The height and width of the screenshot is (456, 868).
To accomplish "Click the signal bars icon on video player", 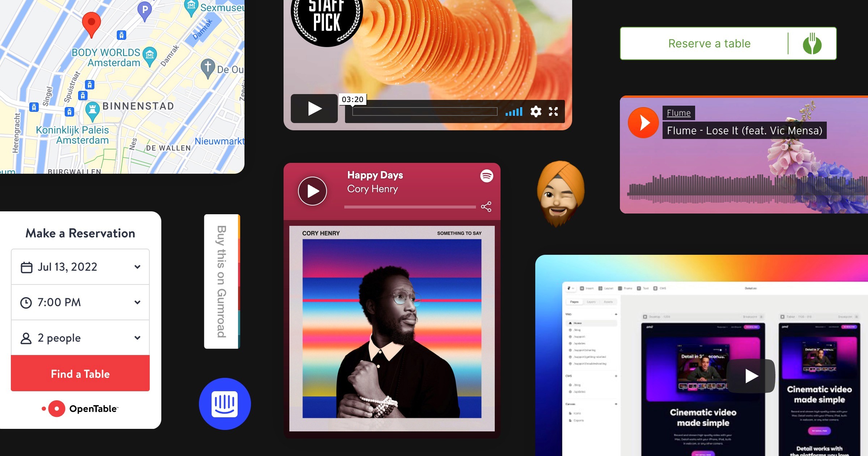I will (x=512, y=110).
